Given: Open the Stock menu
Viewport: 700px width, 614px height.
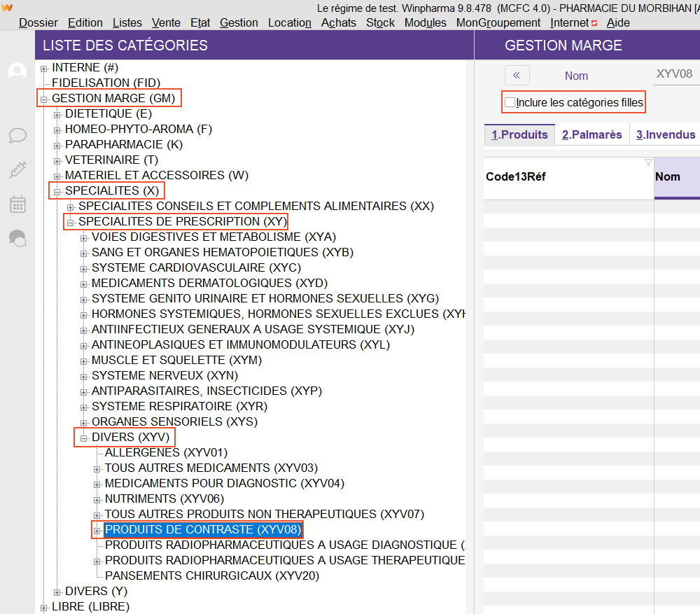Looking at the screenshot, I should (x=380, y=22).
